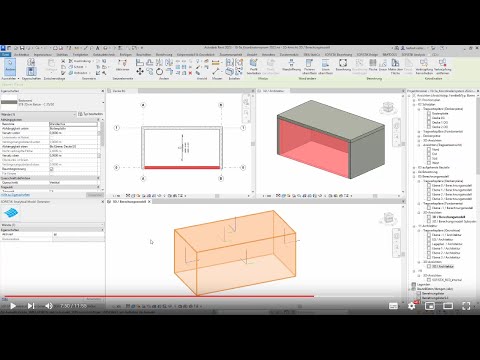Viewport: 480px width, 360px height.
Task: Open YouTube settings gear
Action: pos(412,306)
